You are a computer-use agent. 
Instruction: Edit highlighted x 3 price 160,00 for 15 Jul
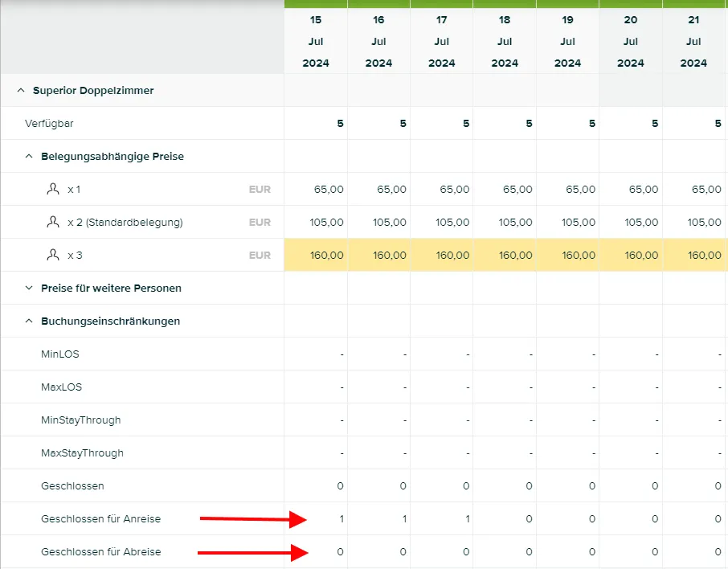tap(316, 255)
